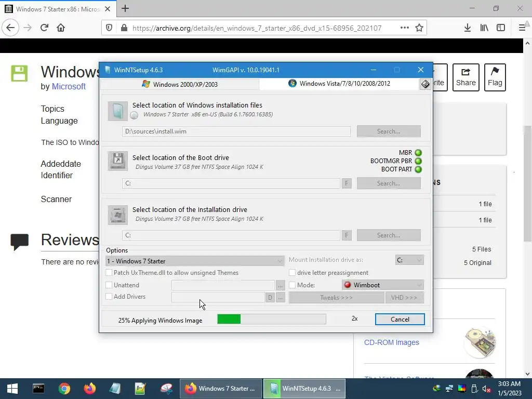532x399 pixels.
Task: Click the Boot drive floppy icon
Action: point(118,161)
